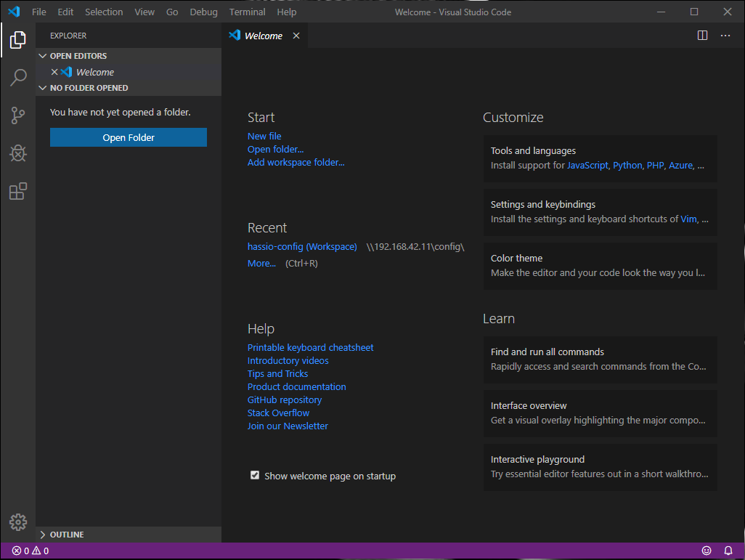Open the Explorer view in the activity bar
The image size is (745, 560).
click(x=17, y=40)
